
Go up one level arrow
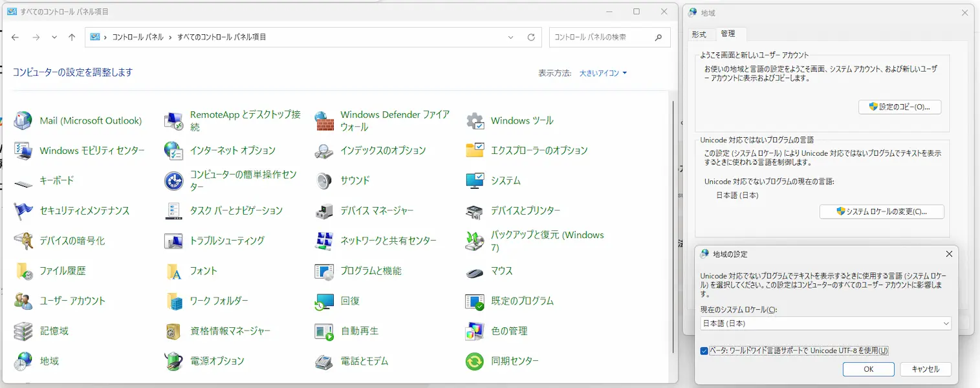click(72, 38)
